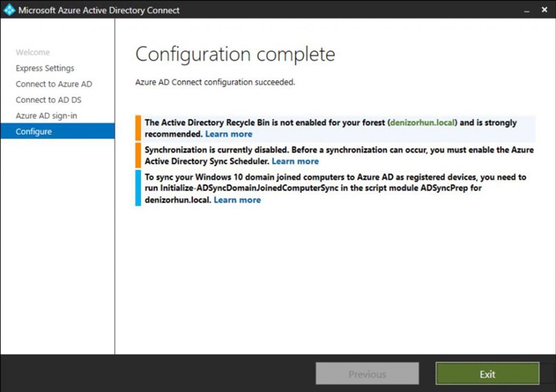Close the Azure AD Connect window
556x392 pixels.
click(x=544, y=10)
